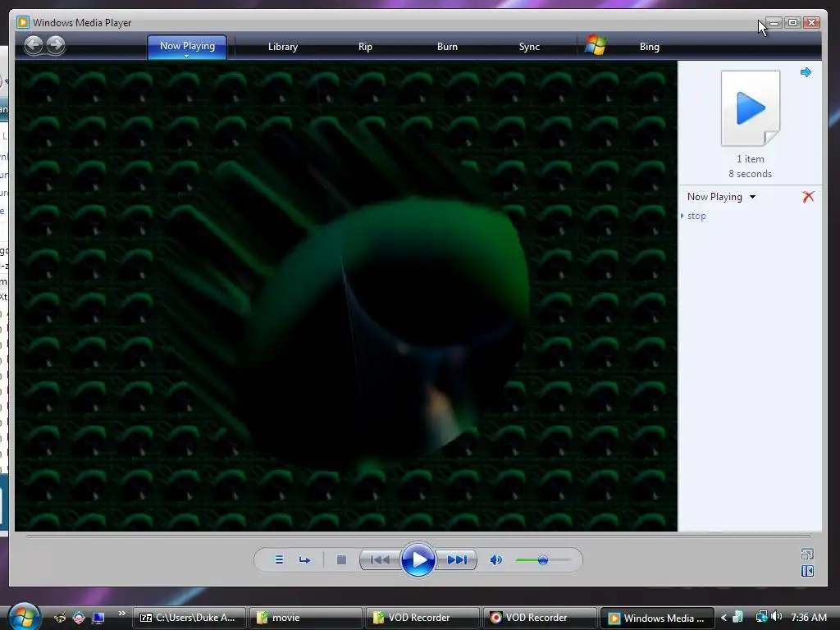
Task: Expand quick launch chevron on taskbar
Action: coord(121,614)
